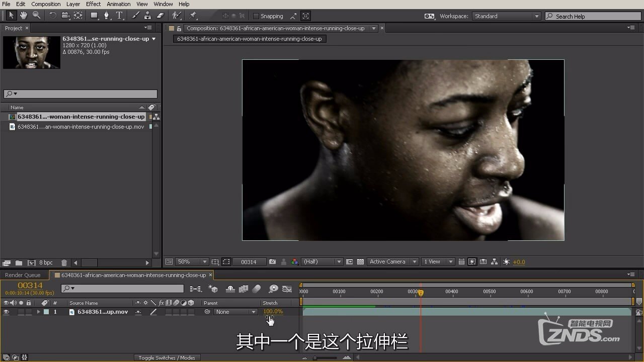644x362 pixels.
Task: Click the Take Snapshot camera icon
Action: coord(272,262)
